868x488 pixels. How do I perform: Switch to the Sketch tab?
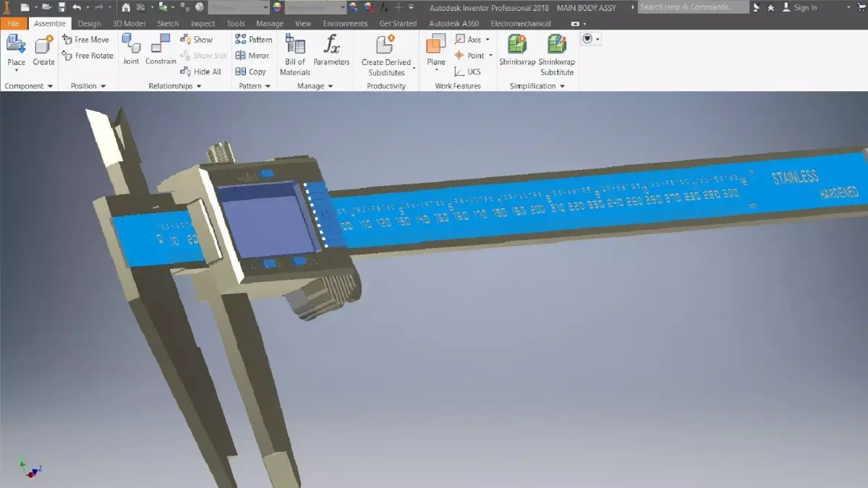(x=168, y=23)
